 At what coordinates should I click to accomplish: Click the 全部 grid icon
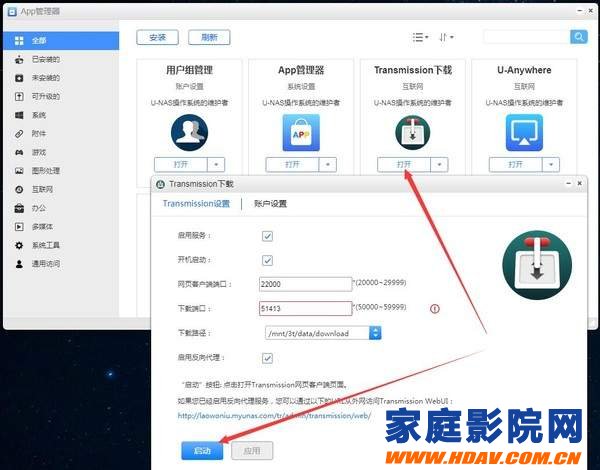pyautogui.click(x=19, y=41)
